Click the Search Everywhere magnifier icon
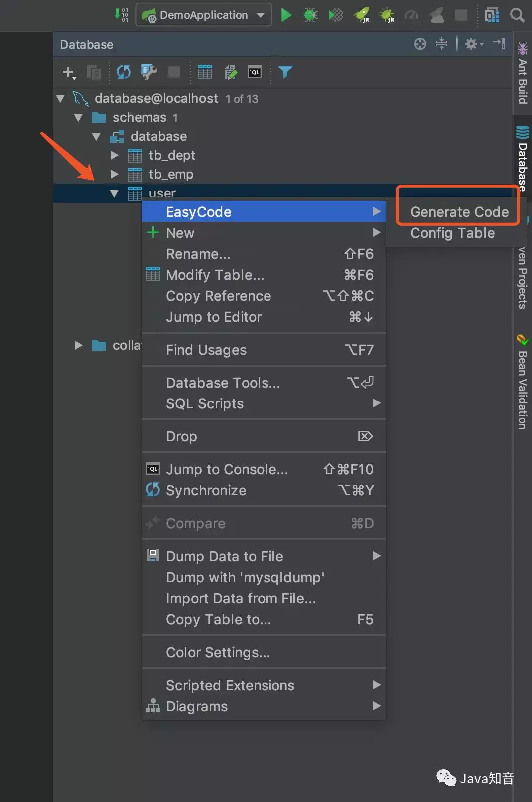Viewport: 532px width, 802px height. point(517,15)
